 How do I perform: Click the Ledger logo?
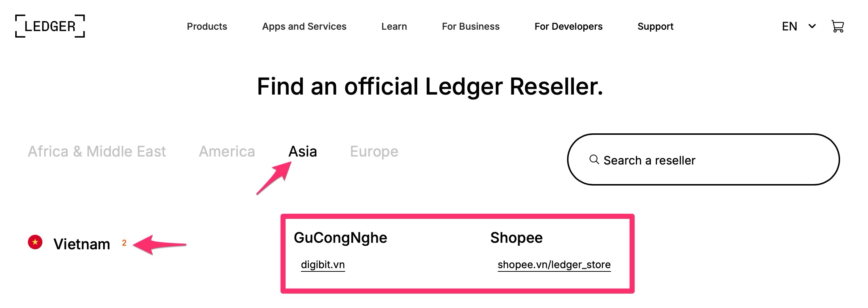tap(50, 26)
